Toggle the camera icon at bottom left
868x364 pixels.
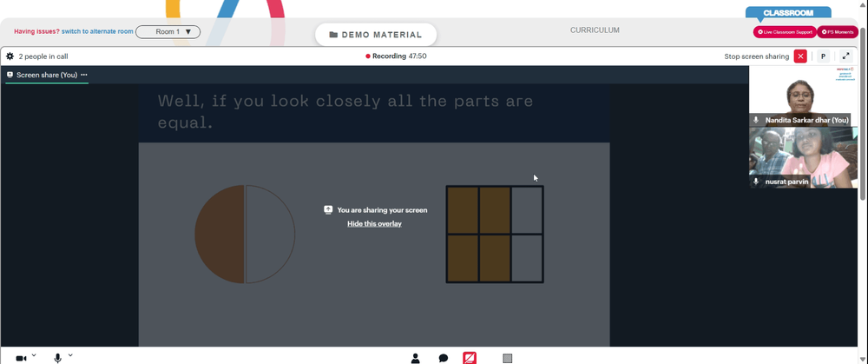pos(21,359)
